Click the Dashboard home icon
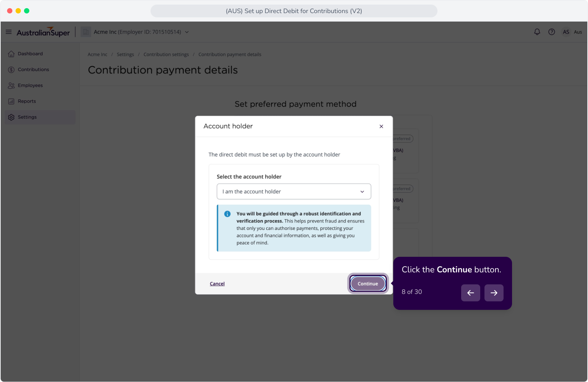The height and width of the screenshot is (382, 588). click(x=11, y=54)
